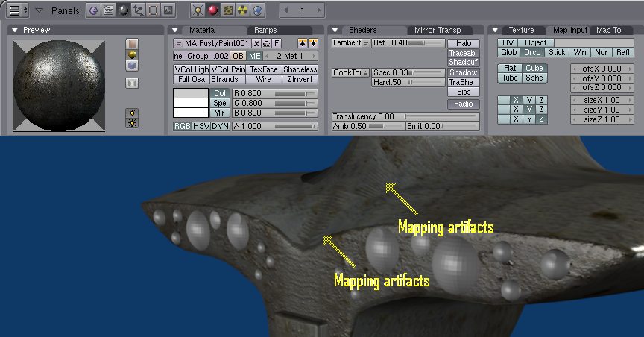Switch to Logic context (pacman icon)
The height and width of the screenshot is (337, 644).
[x=93, y=10]
